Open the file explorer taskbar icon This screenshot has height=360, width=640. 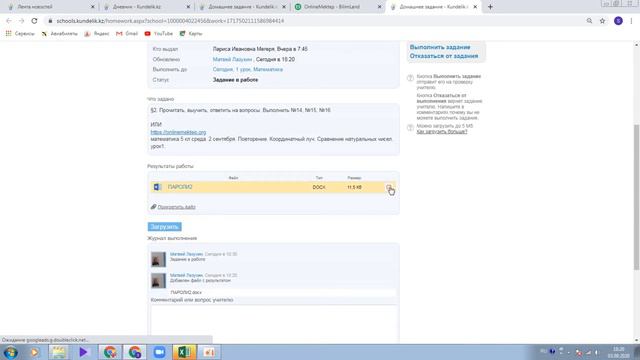point(59,352)
